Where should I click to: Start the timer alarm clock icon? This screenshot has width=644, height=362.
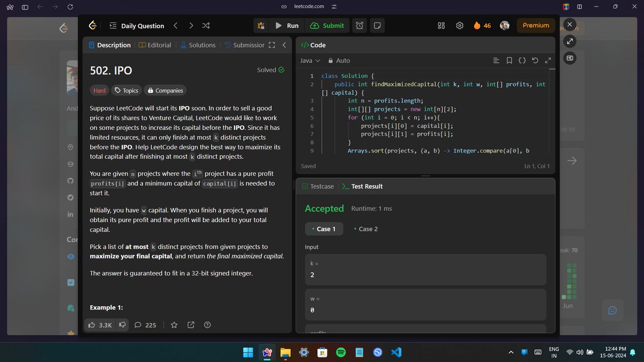360,25
